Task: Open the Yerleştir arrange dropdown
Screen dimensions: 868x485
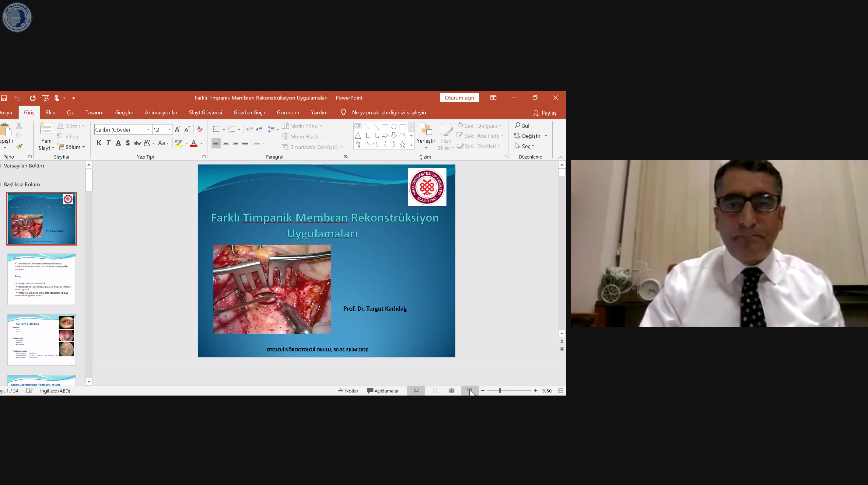Action: [x=426, y=136]
